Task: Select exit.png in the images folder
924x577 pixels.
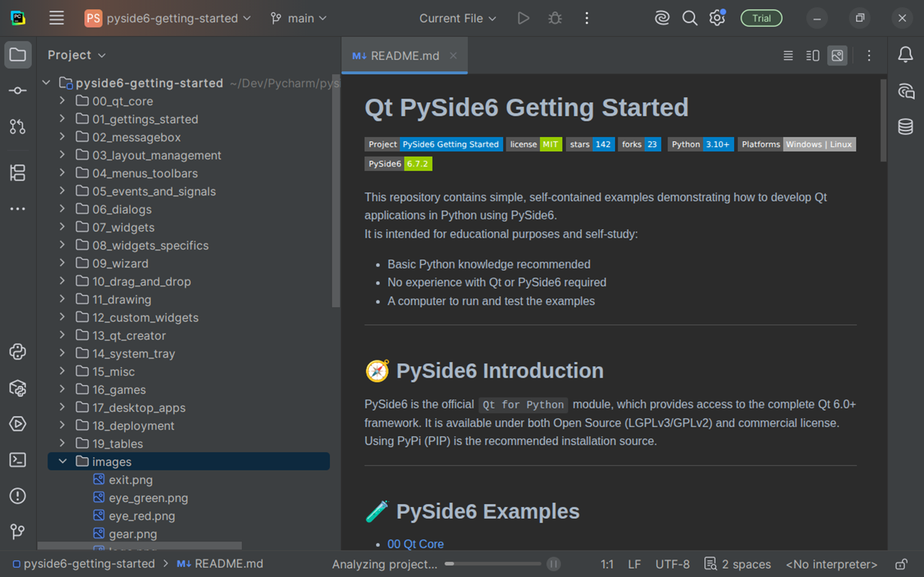Action: [131, 480]
